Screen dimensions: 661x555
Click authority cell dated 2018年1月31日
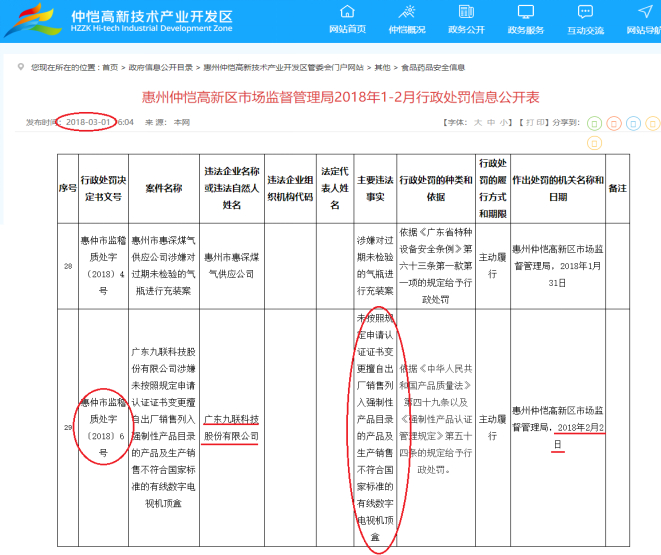point(558,265)
